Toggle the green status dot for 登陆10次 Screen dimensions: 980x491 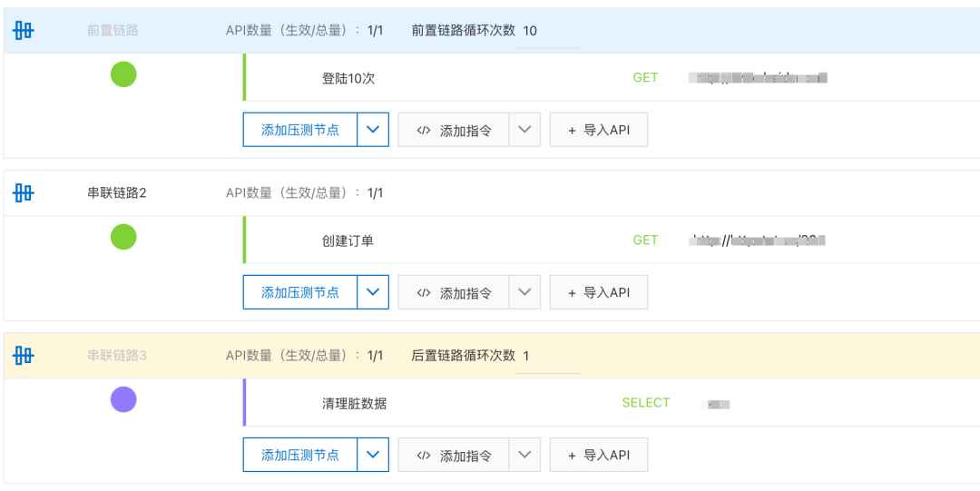(123, 74)
